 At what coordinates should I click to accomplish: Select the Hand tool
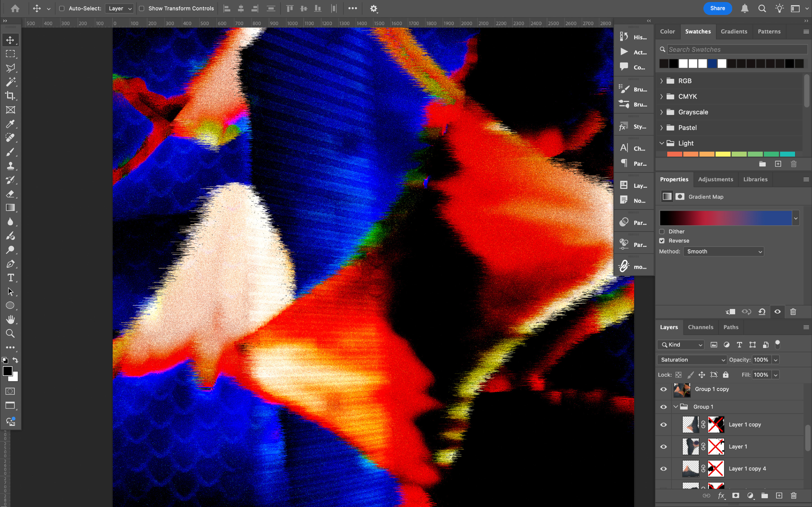10,320
